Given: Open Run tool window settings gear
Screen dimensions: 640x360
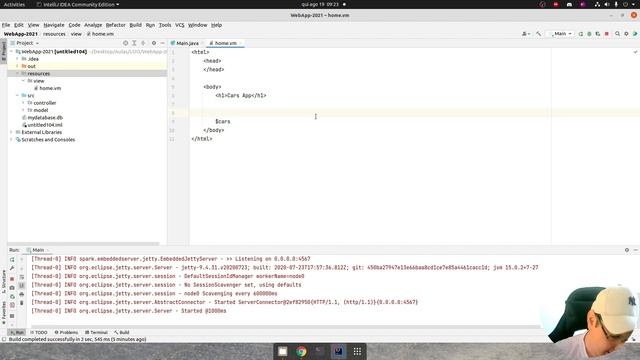Looking at the screenshot, I should tap(627, 250).
